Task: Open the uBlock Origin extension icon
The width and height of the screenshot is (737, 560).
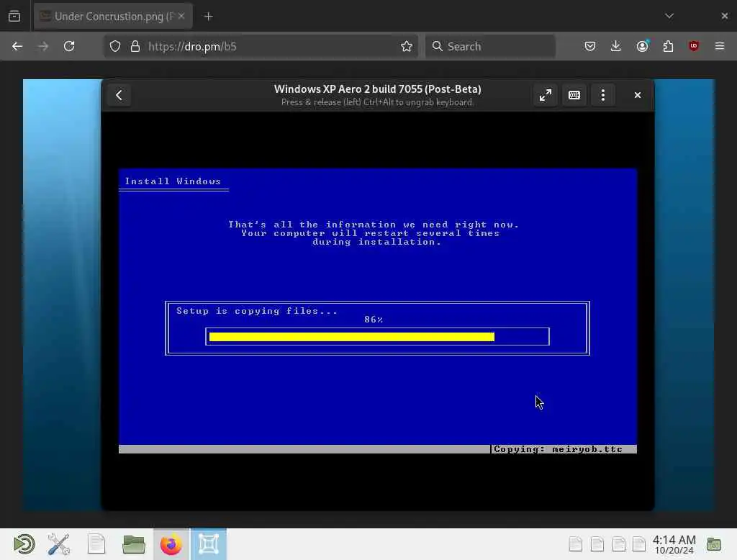Action: pyautogui.click(x=694, y=46)
